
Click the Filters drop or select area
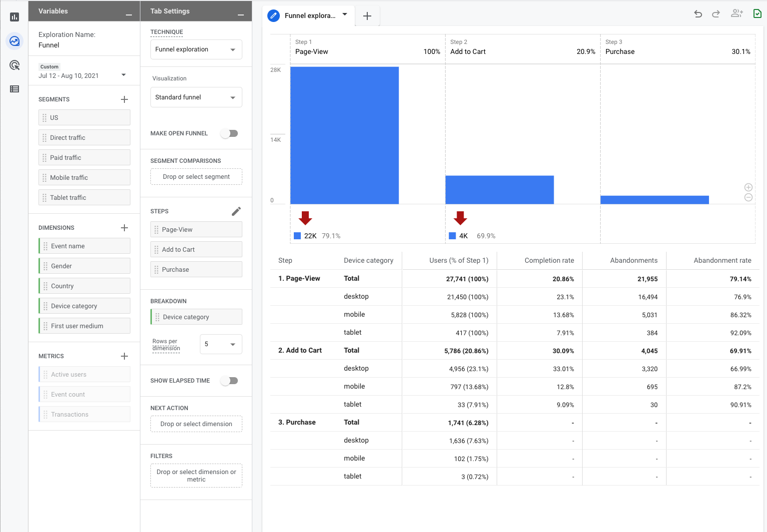tap(196, 475)
